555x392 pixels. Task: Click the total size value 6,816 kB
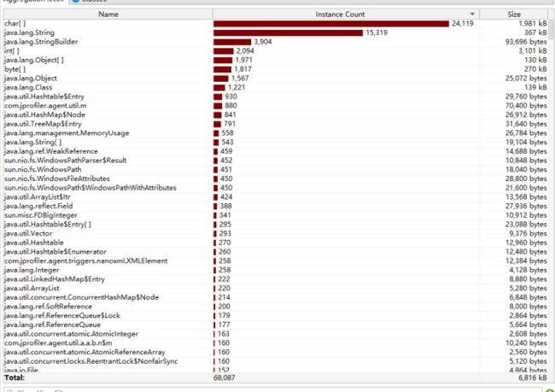532,377
